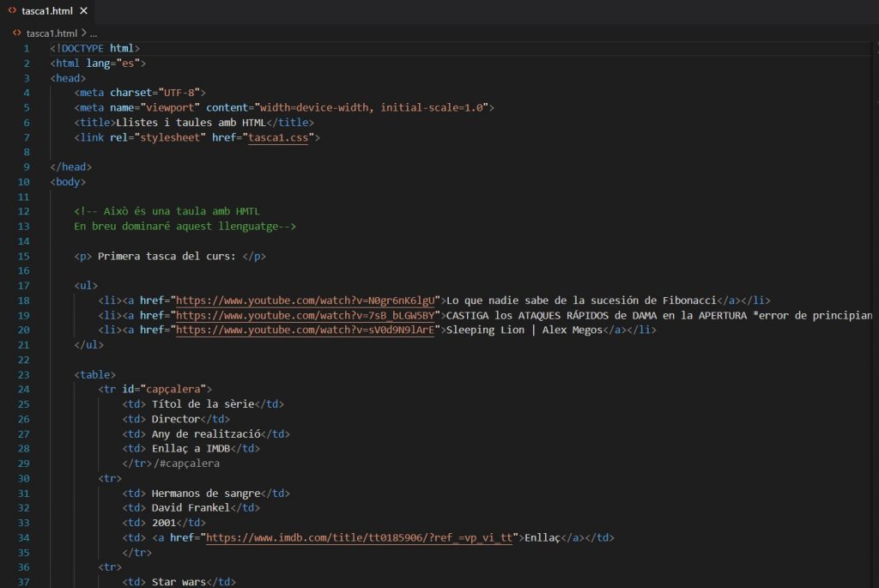Place cursor on 'Primera tasca del curs:' text
The image size is (879, 588).
[167, 256]
